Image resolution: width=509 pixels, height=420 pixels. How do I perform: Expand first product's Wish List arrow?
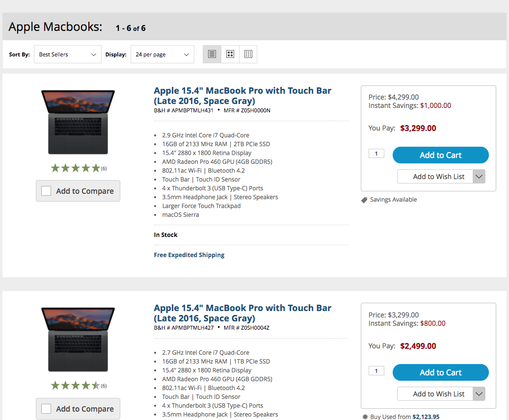(x=479, y=177)
